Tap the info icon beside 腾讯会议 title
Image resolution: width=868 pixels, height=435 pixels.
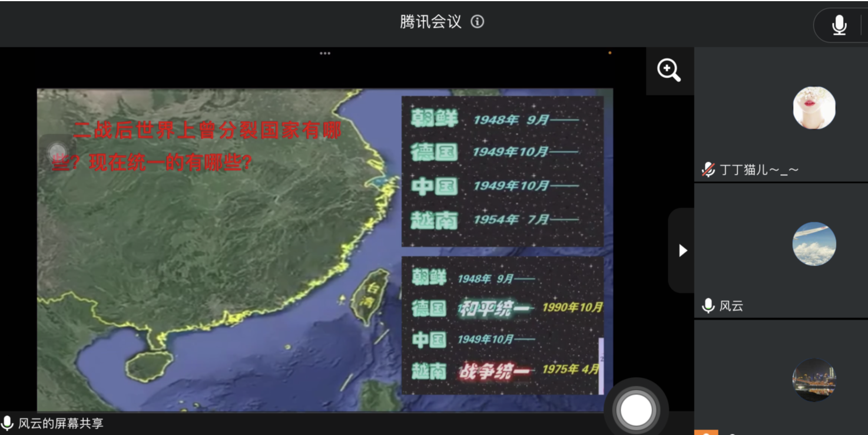[x=478, y=22]
